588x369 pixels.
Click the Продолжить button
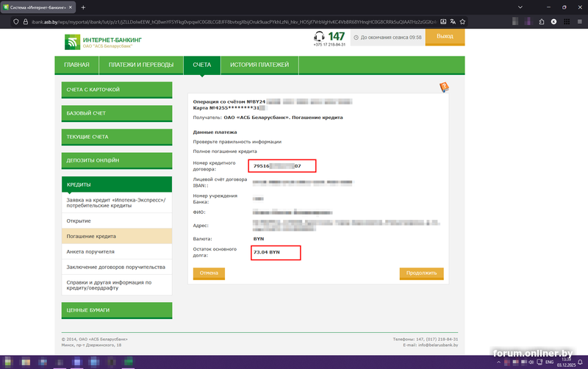coord(421,273)
